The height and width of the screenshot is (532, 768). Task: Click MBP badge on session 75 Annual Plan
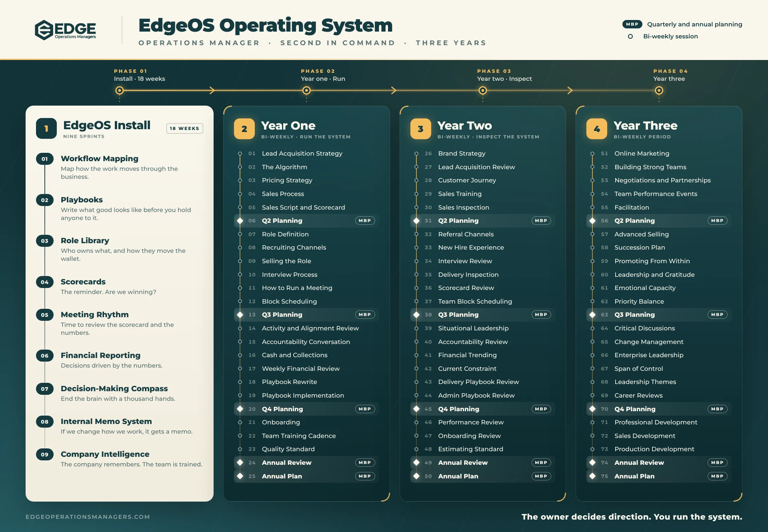tap(717, 476)
